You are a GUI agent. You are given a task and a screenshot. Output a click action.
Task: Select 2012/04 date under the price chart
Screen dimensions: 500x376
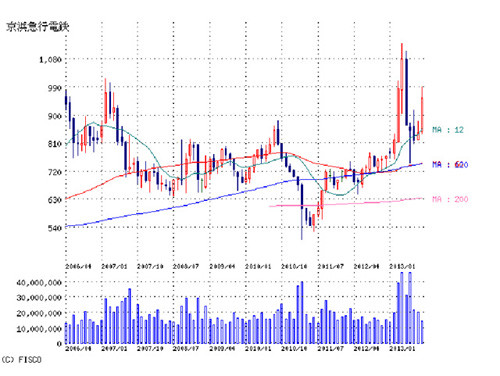click(366, 266)
